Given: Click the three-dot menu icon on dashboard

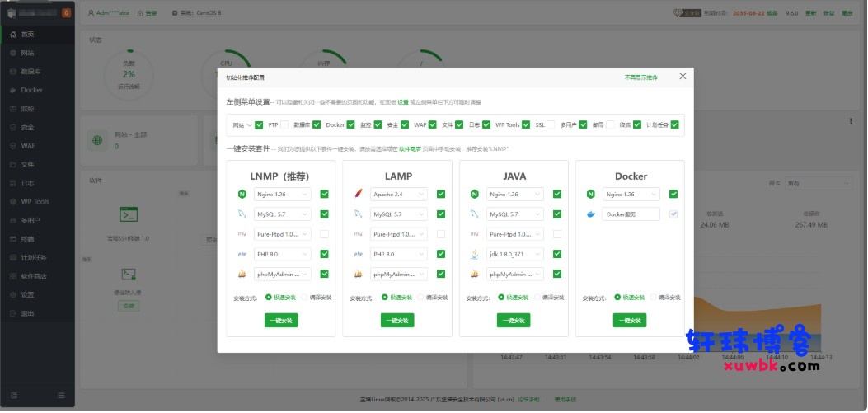Looking at the screenshot, I should pos(851,120).
